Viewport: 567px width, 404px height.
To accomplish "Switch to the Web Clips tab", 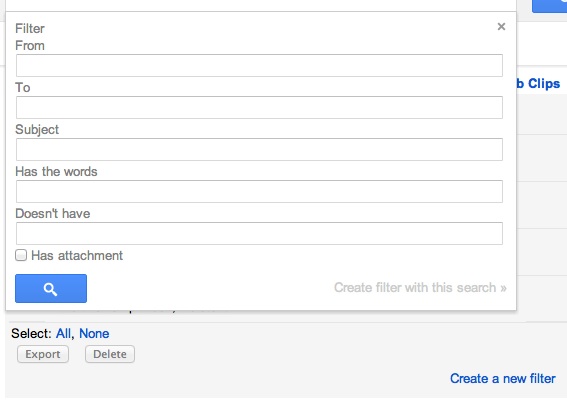I will point(538,84).
